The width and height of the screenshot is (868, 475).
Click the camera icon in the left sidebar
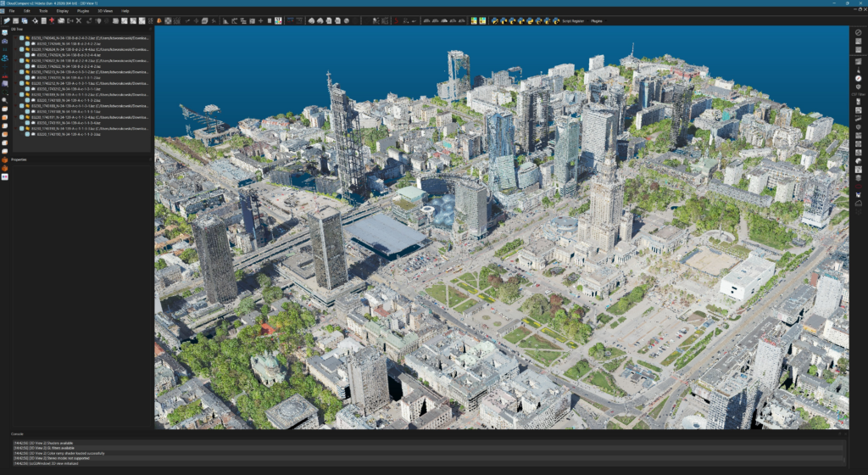pos(4,41)
